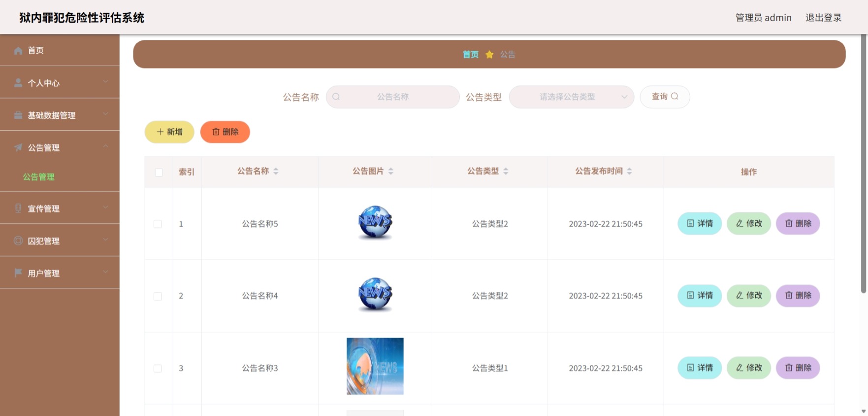
Task: Expand the 囚犯管理 sidebar menu chevron
Action: (x=105, y=240)
